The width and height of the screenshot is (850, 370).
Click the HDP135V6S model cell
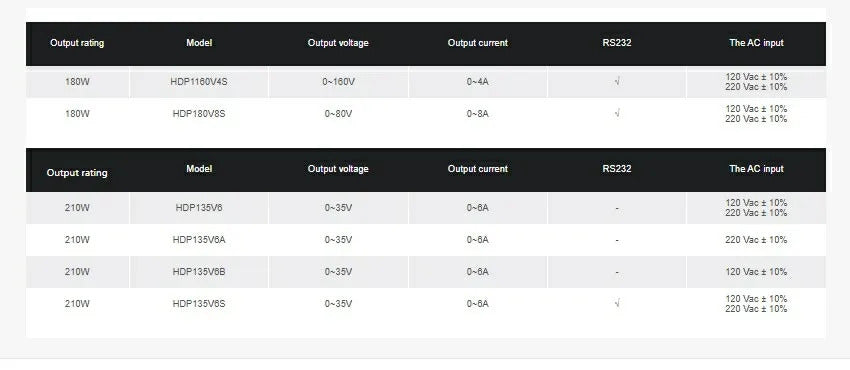pos(199,303)
